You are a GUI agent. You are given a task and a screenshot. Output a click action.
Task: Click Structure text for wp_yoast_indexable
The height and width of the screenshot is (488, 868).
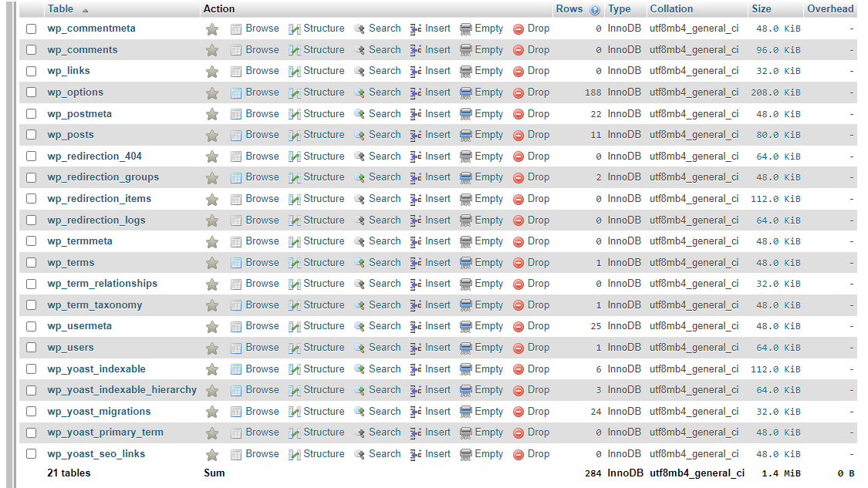tap(324, 369)
